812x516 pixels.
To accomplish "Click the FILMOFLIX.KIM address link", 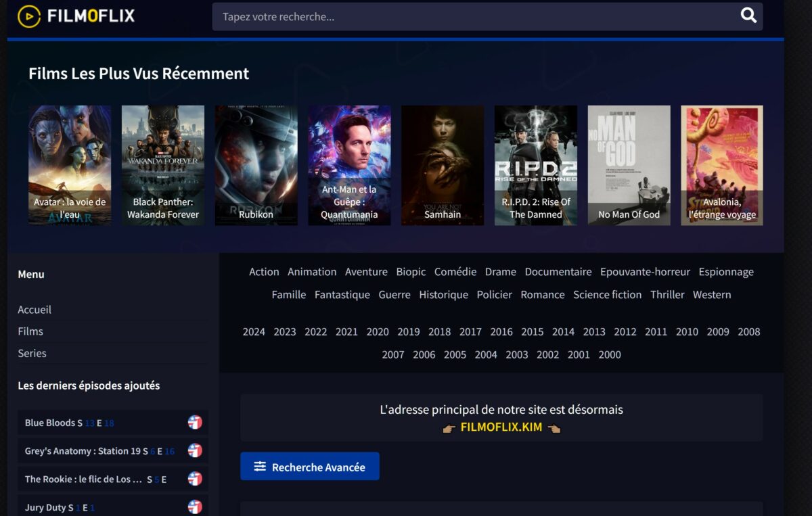I will point(501,427).
